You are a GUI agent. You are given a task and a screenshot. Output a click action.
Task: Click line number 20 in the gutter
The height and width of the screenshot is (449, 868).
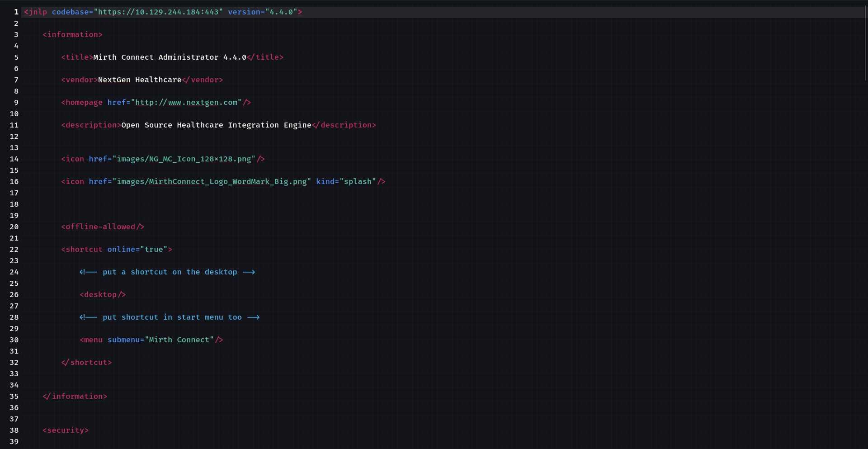click(14, 227)
